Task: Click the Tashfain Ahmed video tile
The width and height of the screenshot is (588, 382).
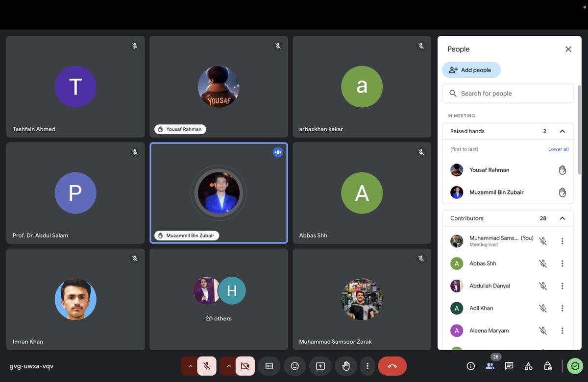Action: click(x=75, y=87)
